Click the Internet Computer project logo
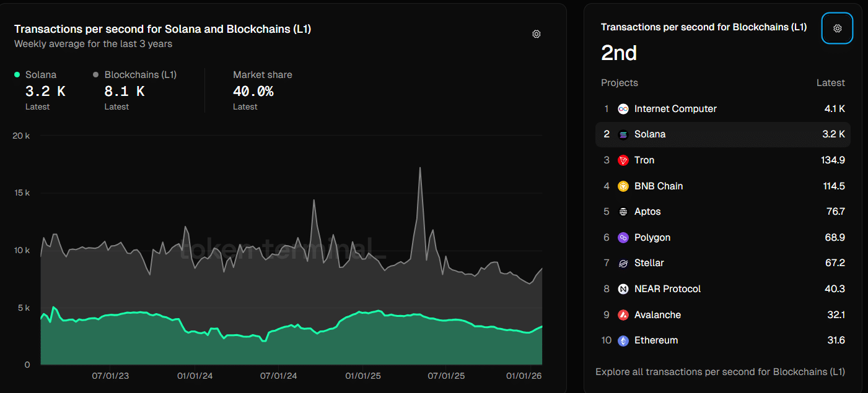This screenshot has height=393, width=868. [x=623, y=108]
